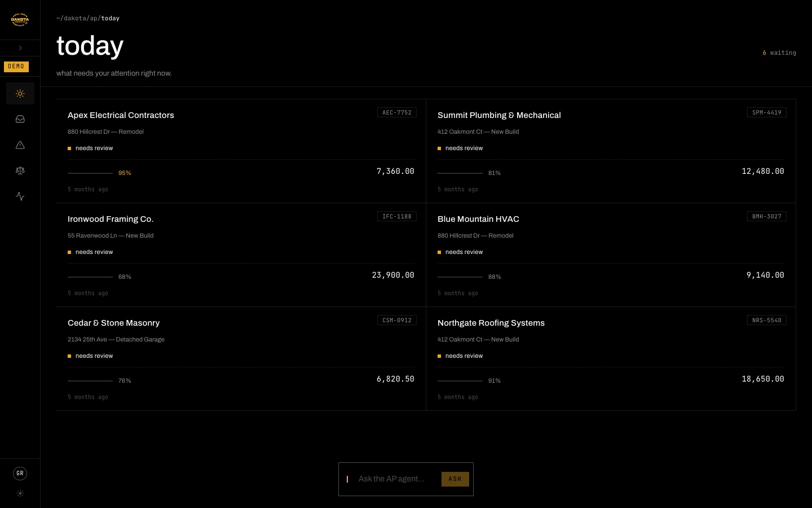
Task: Open the Today sun icon in the sidebar
Action: (x=20, y=94)
